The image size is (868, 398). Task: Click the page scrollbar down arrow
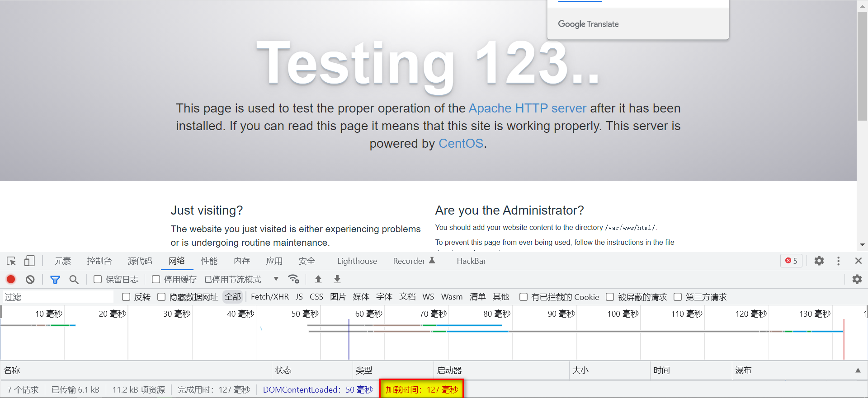pyautogui.click(x=862, y=245)
